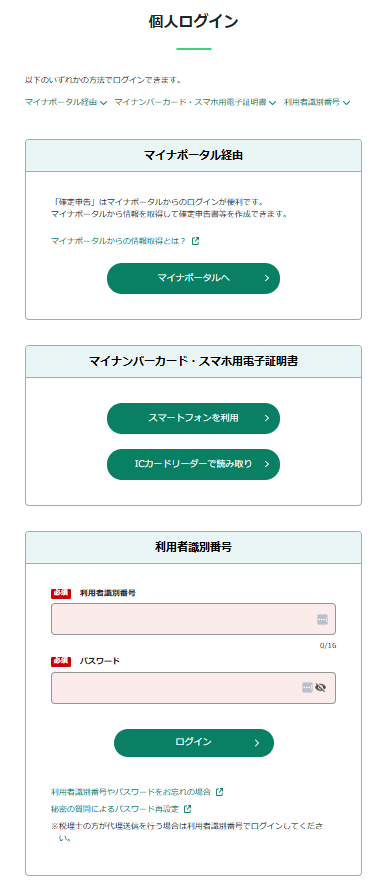This screenshot has width=390, height=888.
Task: Jump to マイナポータル経由 section link
Action: click(x=61, y=102)
